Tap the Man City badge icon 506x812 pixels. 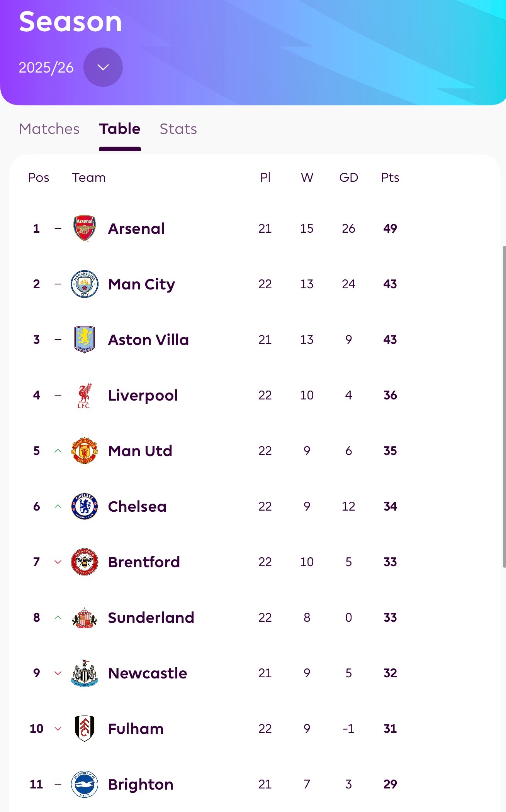85,284
